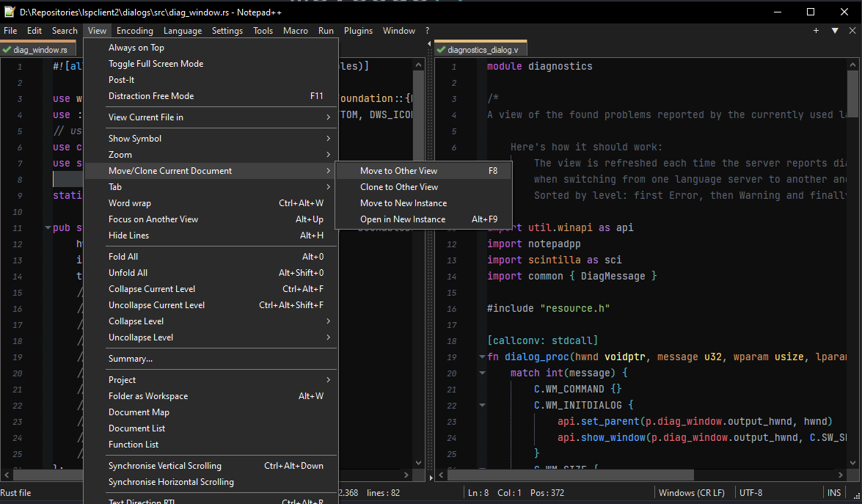
Task: Toggle Word wrap option
Action: pyautogui.click(x=211, y=202)
